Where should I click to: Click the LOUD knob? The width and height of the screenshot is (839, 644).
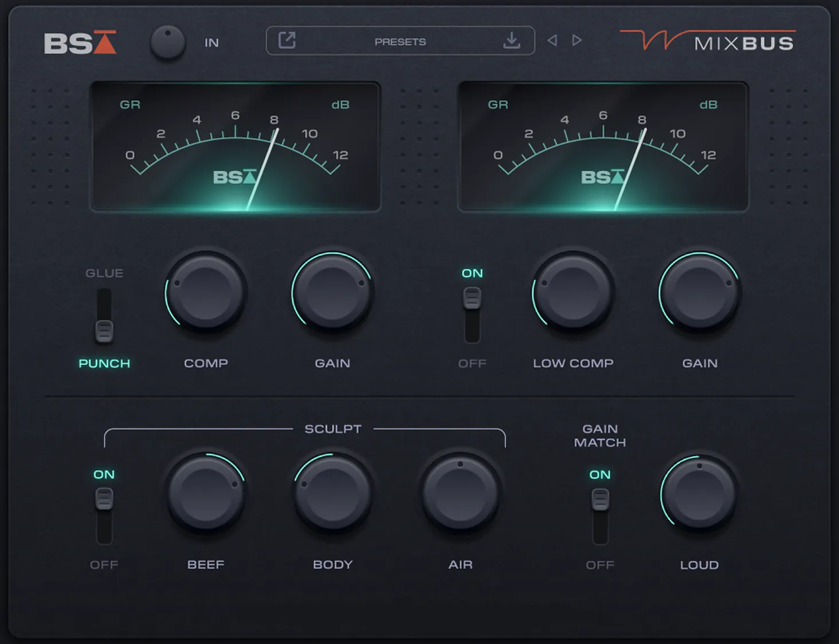(x=699, y=494)
